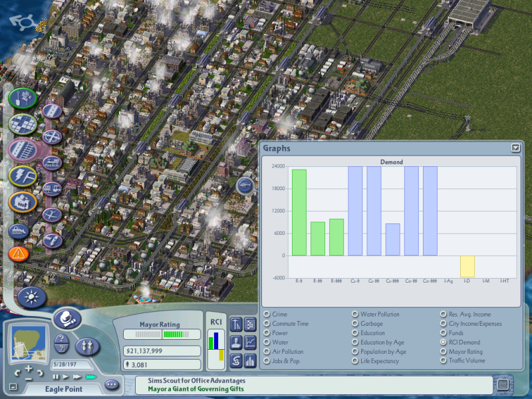Choose the Highway interchange submenu icon
Viewport: 532px width, 399px height.
click(x=52, y=137)
